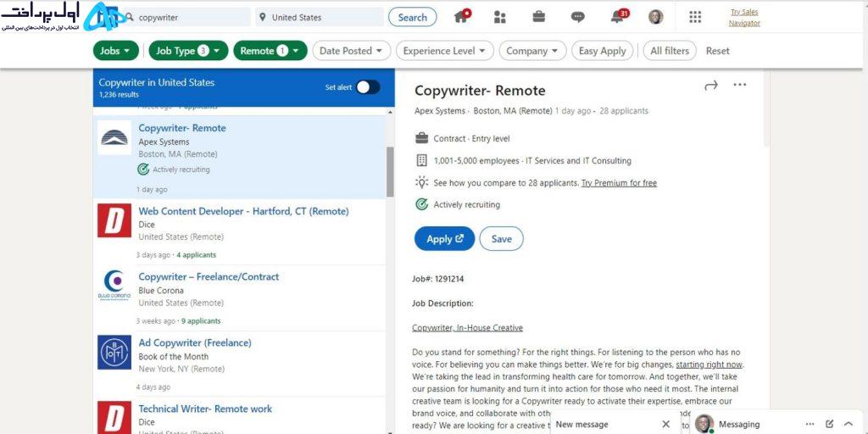Image resolution: width=868 pixels, height=434 pixels.
Task: Open Web Content Developer - Hartford, CT listing
Action: tap(243, 211)
